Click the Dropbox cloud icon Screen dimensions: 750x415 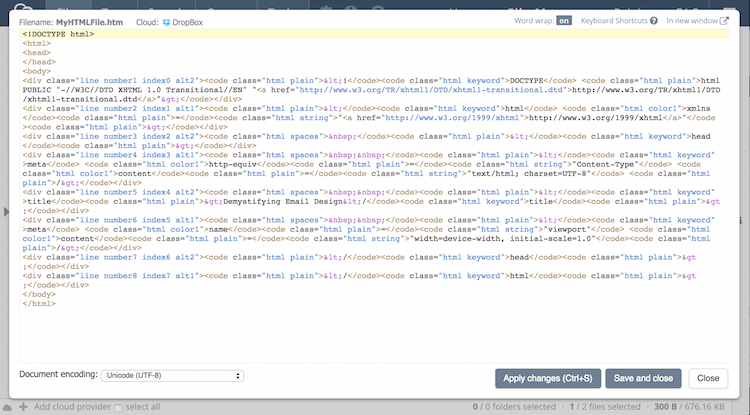166,20
